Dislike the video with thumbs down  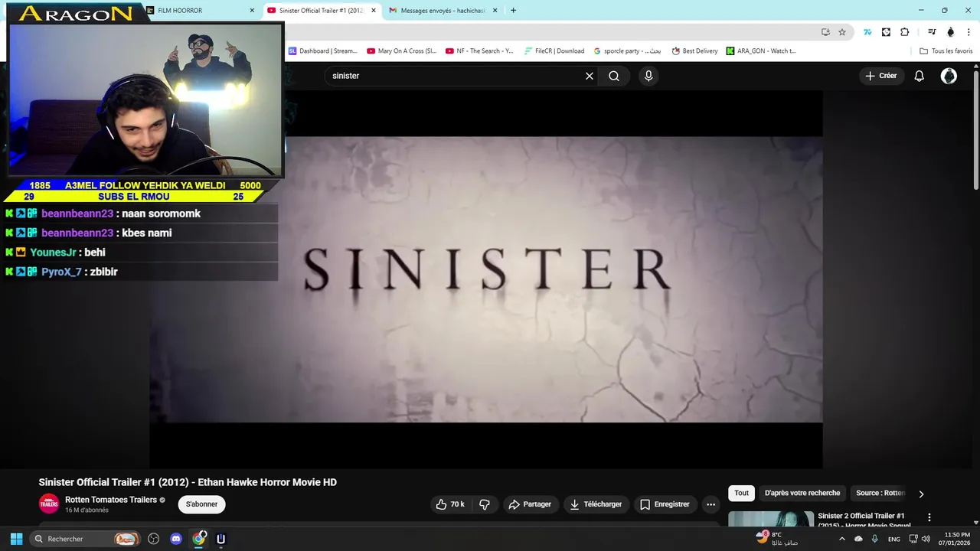point(485,504)
